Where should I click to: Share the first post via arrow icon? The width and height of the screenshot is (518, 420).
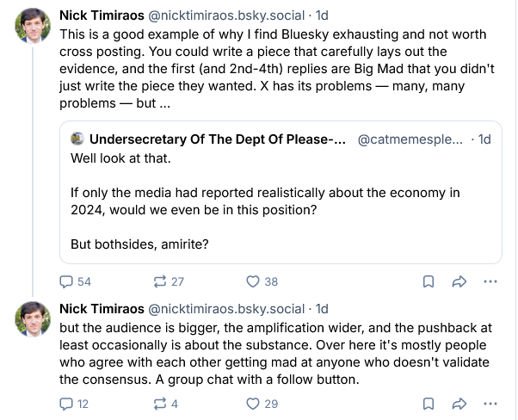point(459,281)
